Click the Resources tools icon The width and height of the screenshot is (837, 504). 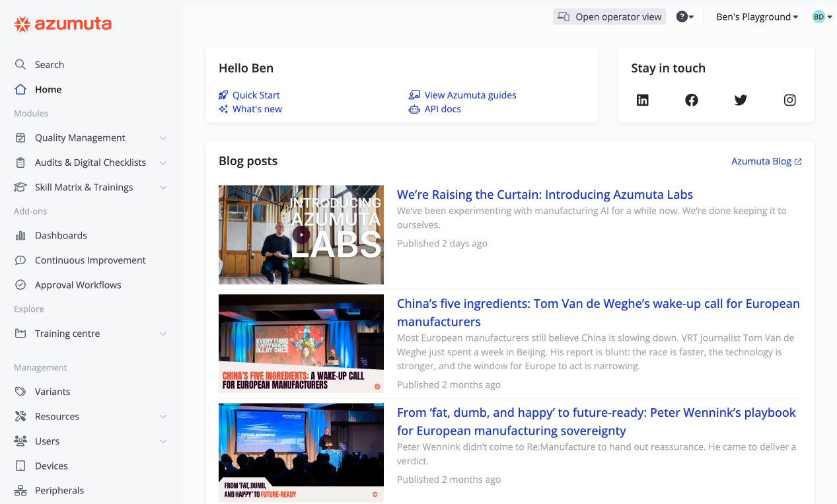[20, 417]
